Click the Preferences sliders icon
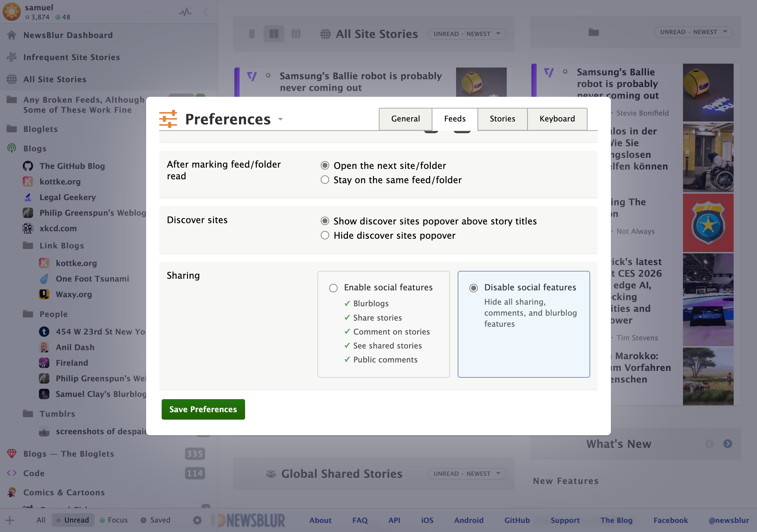The width and height of the screenshot is (757, 532). click(x=168, y=119)
